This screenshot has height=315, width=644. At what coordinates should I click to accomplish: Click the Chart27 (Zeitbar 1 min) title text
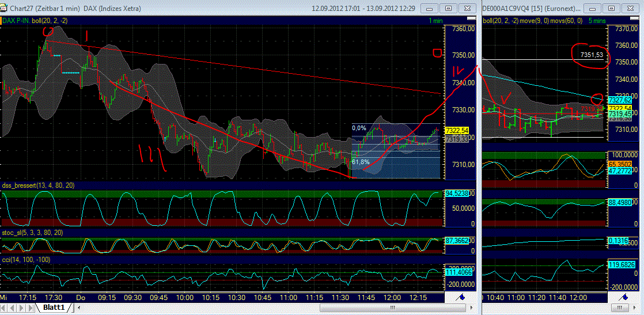pos(45,8)
